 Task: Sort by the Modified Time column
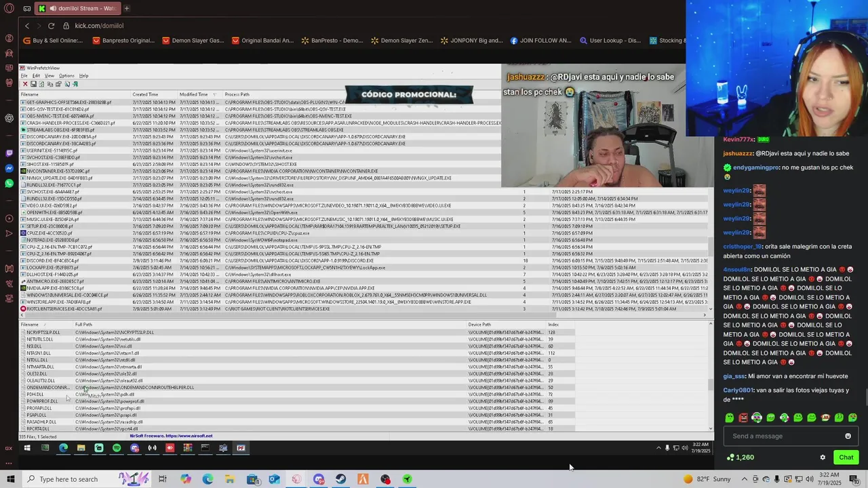click(201, 94)
